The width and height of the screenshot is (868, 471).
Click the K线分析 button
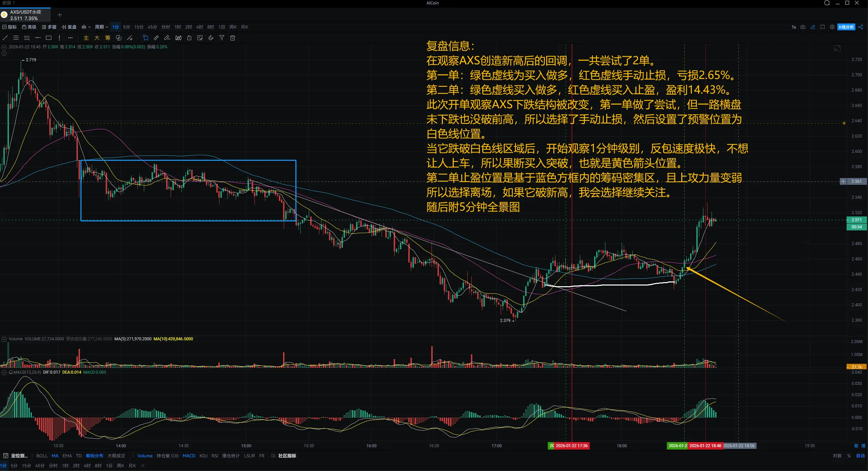846,27
